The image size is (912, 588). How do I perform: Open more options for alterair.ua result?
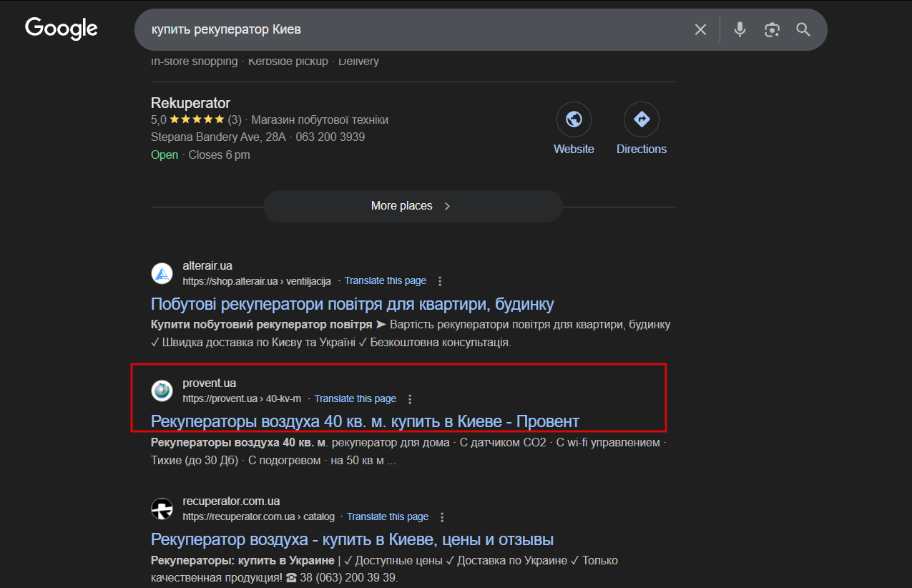click(x=440, y=281)
